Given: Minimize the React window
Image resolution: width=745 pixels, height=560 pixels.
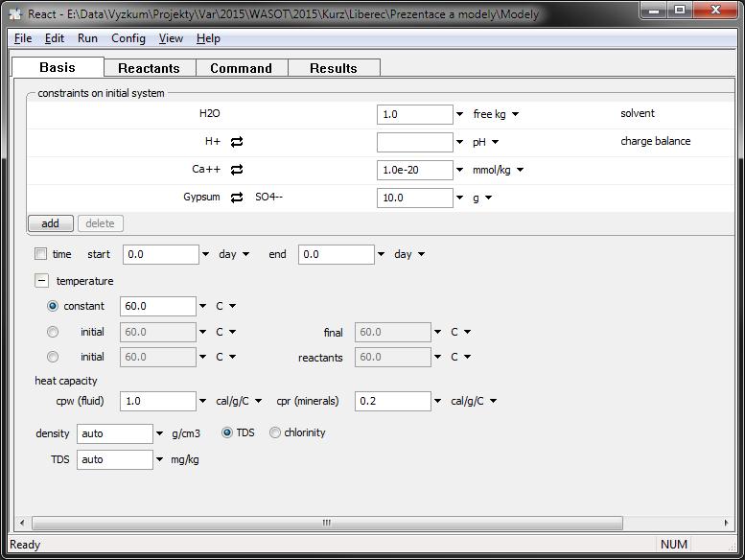Looking at the screenshot, I should point(654,10).
